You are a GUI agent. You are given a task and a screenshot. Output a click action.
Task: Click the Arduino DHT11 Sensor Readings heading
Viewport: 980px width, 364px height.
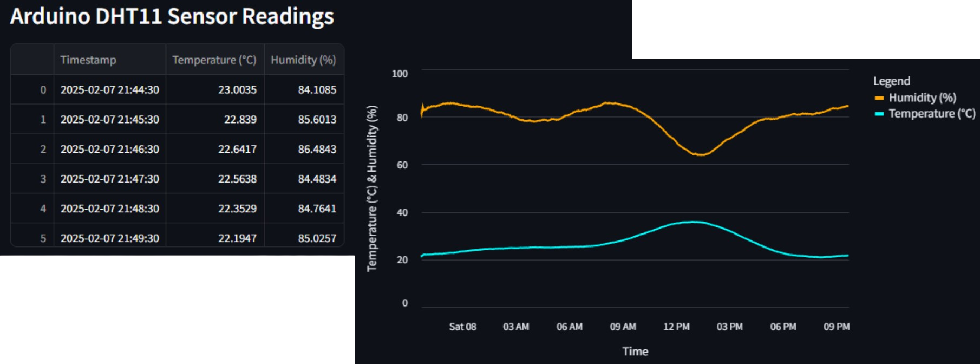[172, 16]
